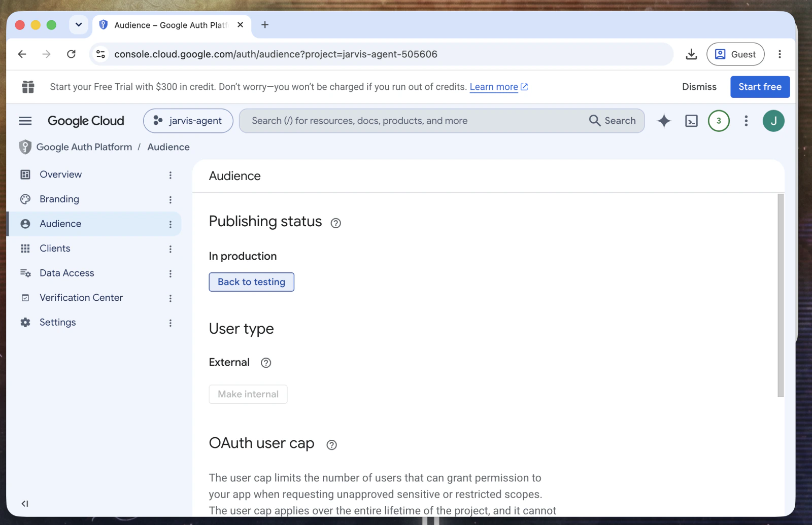Select the Audience – Google Auth Platform tab

tap(172, 25)
